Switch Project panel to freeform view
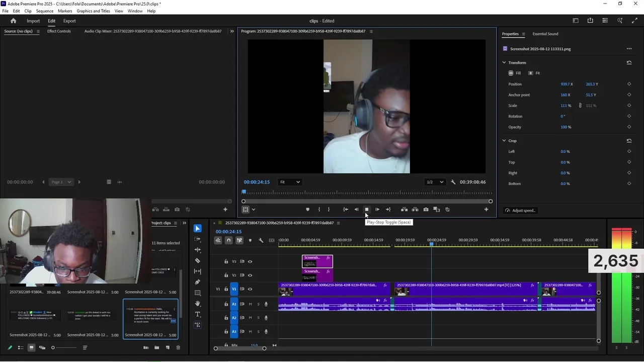This screenshot has height=362, width=644. tap(42, 347)
